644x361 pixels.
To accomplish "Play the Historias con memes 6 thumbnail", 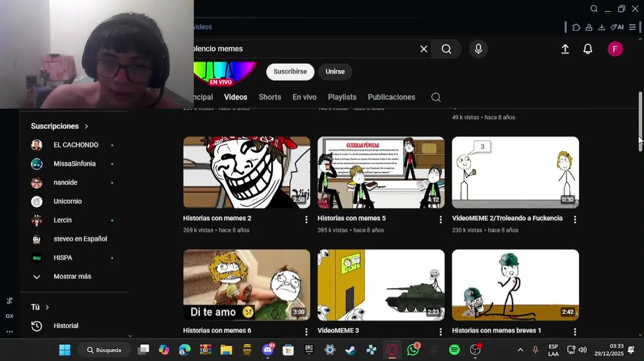I will pyautogui.click(x=247, y=285).
